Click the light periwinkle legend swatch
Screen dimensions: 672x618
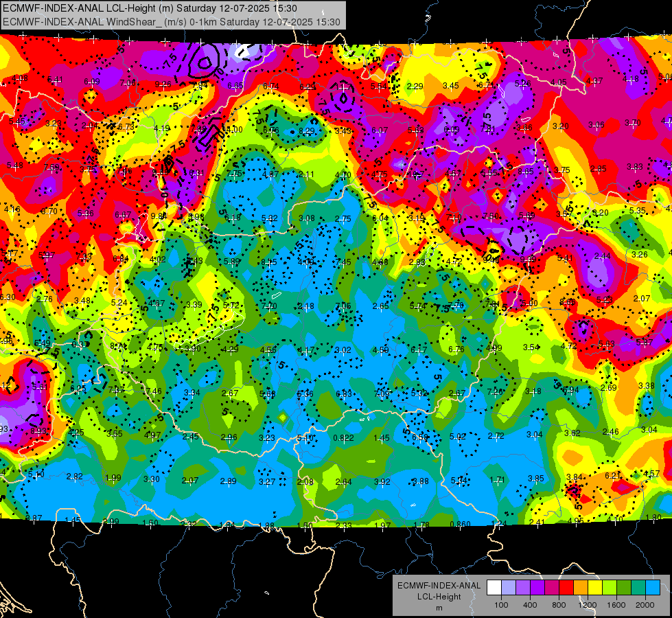509,588
